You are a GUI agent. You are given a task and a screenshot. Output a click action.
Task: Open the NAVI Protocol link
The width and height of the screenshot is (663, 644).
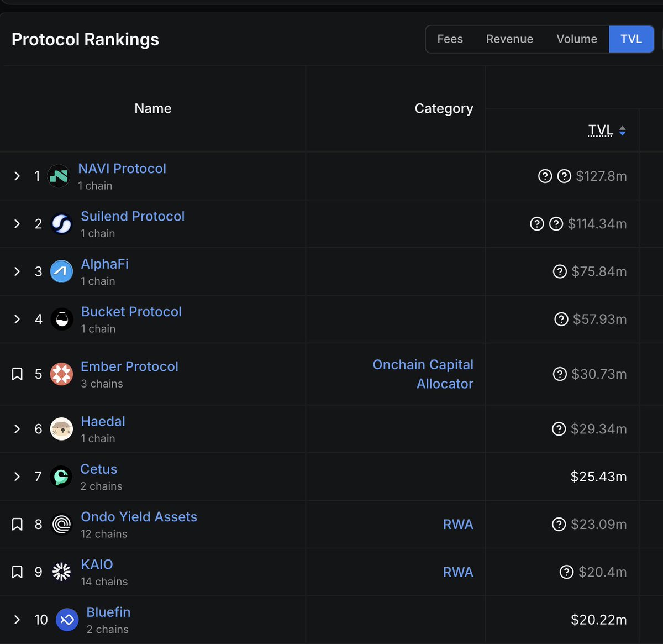[x=122, y=169]
